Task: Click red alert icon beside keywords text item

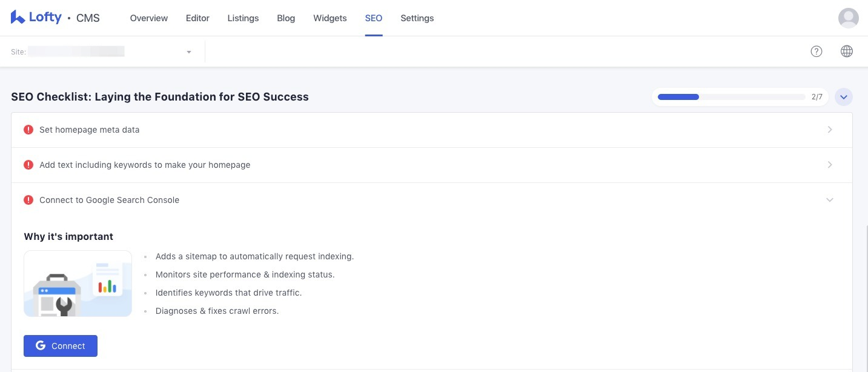Action: pyautogui.click(x=28, y=165)
